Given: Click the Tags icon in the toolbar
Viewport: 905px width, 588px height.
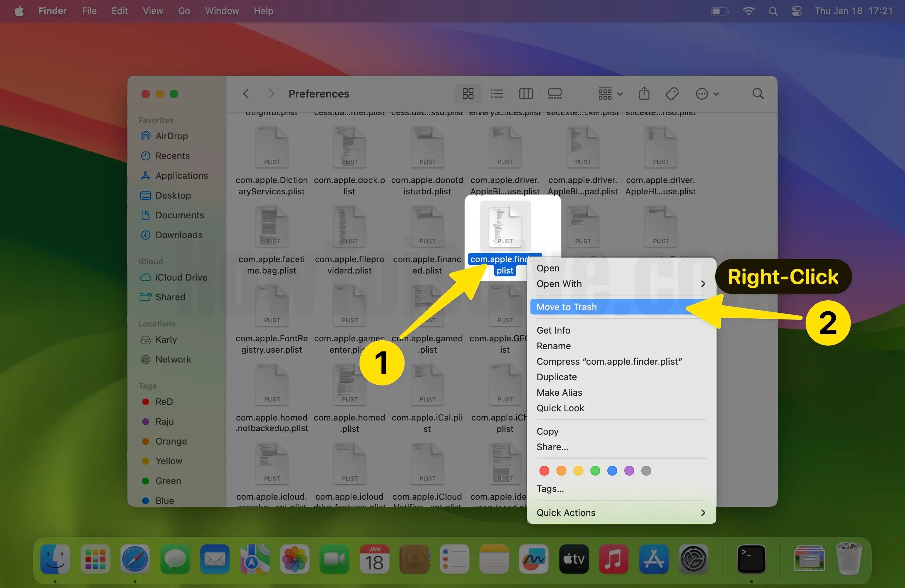Looking at the screenshot, I should click(672, 94).
